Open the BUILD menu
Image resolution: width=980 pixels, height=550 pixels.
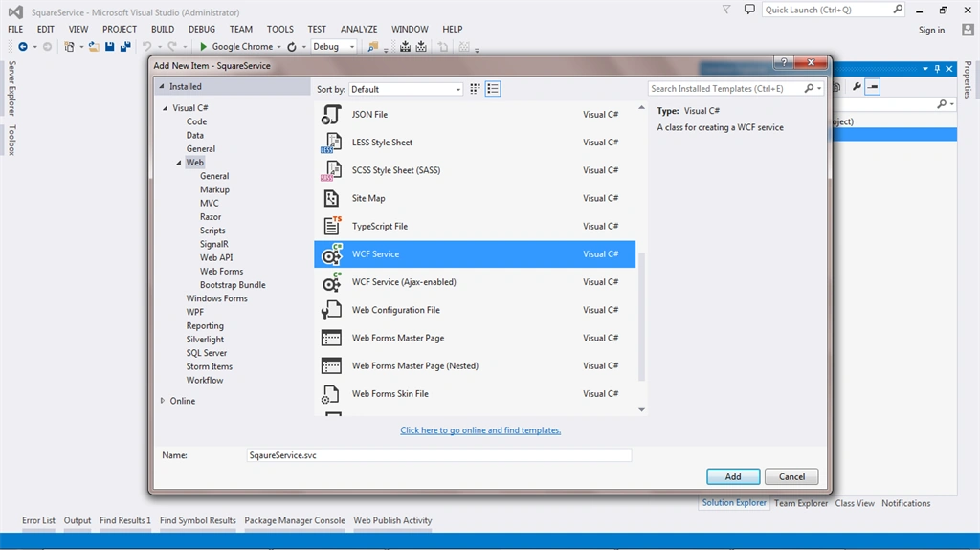point(163,29)
